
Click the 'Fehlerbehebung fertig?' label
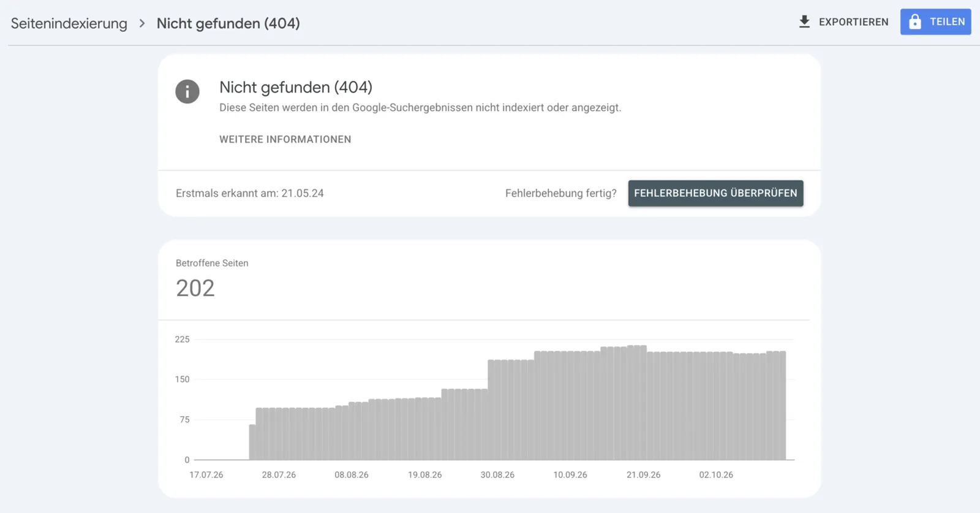[561, 193]
